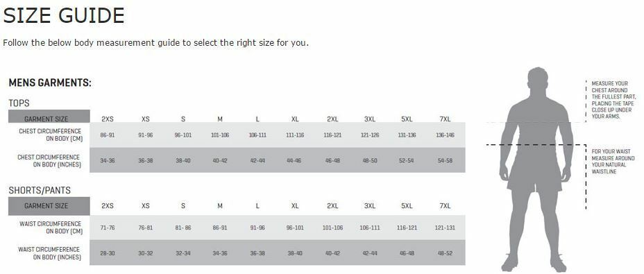Select the MENS GARMENTS heading

[x=50, y=83]
